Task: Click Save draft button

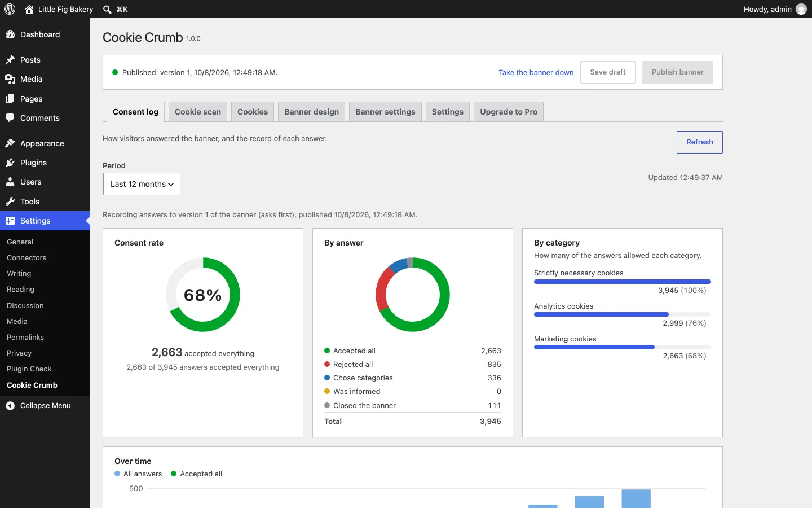Action: pyautogui.click(x=608, y=72)
